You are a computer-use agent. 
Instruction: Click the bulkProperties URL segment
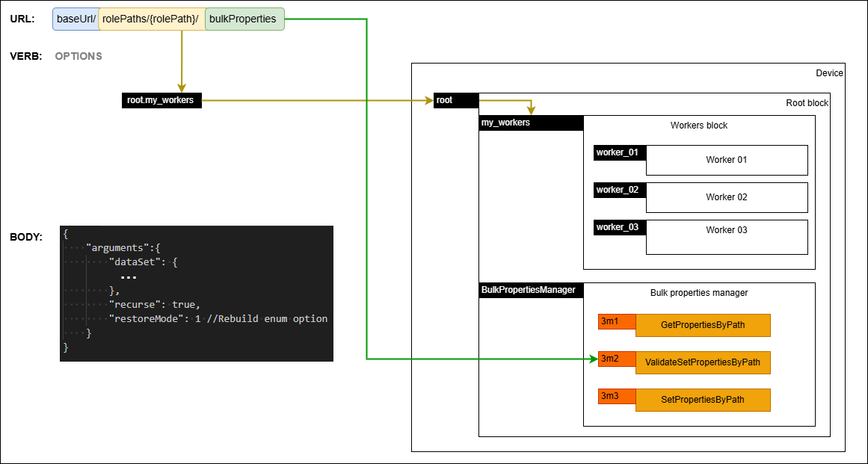pyautogui.click(x=244, y=19)
